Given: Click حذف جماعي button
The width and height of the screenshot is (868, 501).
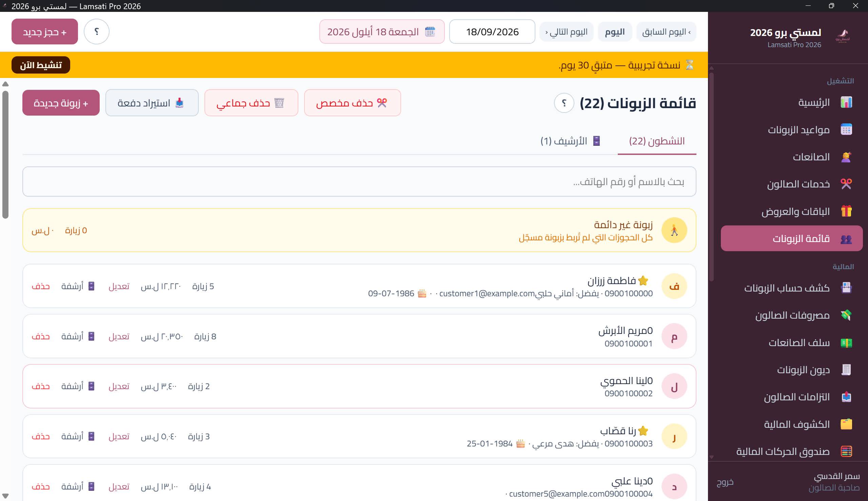Looking at the screenshot, I should 251,103.
